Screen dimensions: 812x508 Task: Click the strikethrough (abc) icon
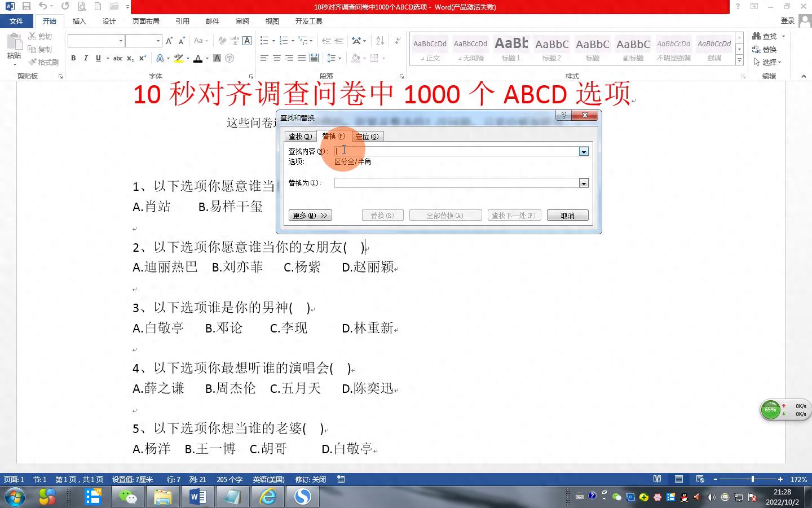[x=118, y=58]
